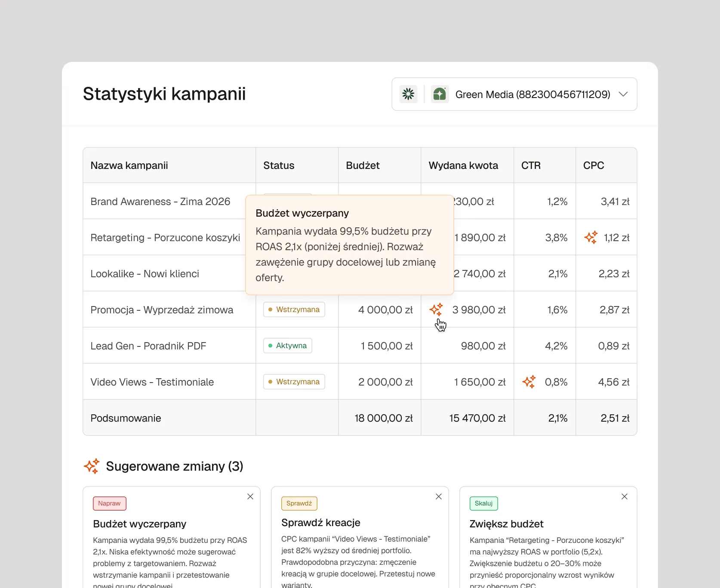The width and height of the screenshot is (720, 588).
Task: Toggle the Wstrzymana status on Promocja campaign
Action: click(294, 309)
